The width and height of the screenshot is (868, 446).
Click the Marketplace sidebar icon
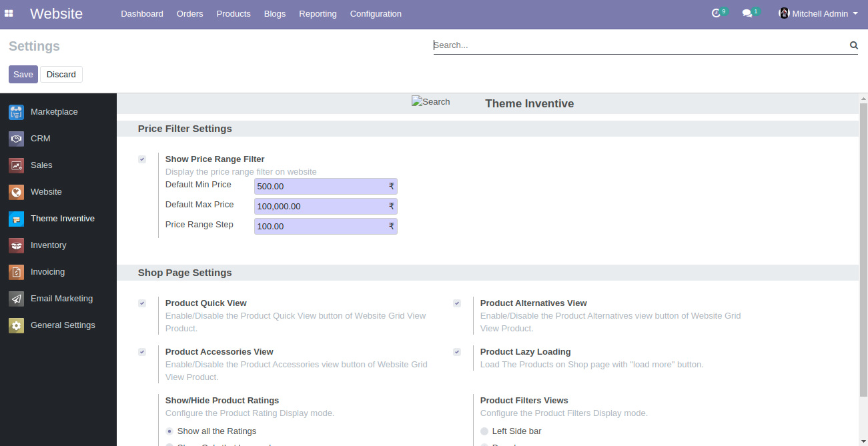click(x=16, y=112)
